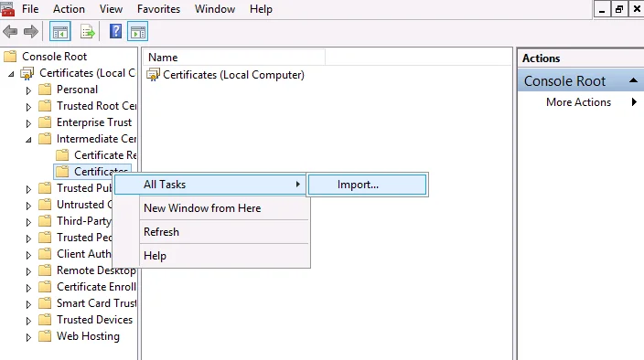This screenshot has height=360, width=644.
Task: Expand the Remote Desktop node arrow
Action: (x=28, y=271)
